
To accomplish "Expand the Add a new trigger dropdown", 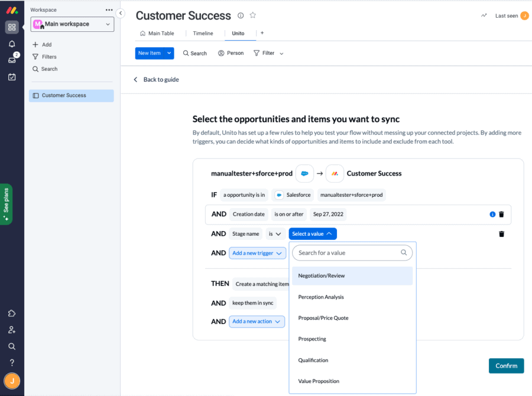I will 257,252.
